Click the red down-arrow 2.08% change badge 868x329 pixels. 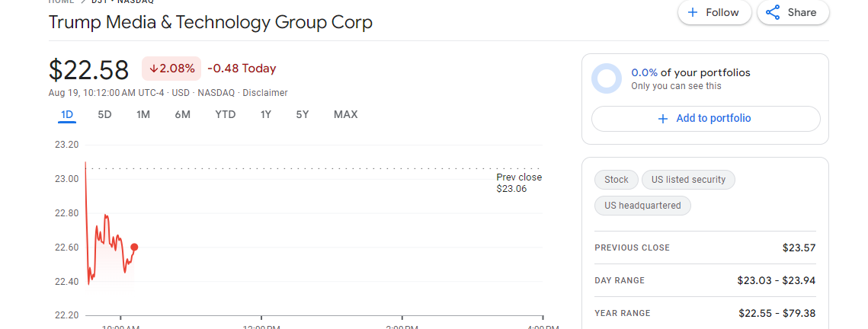coord(171,69)
